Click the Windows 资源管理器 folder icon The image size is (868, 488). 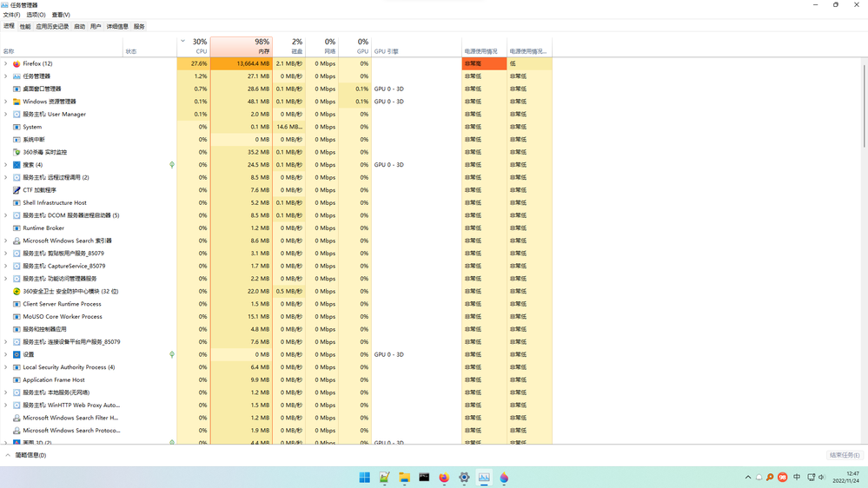tap(17, 102)
